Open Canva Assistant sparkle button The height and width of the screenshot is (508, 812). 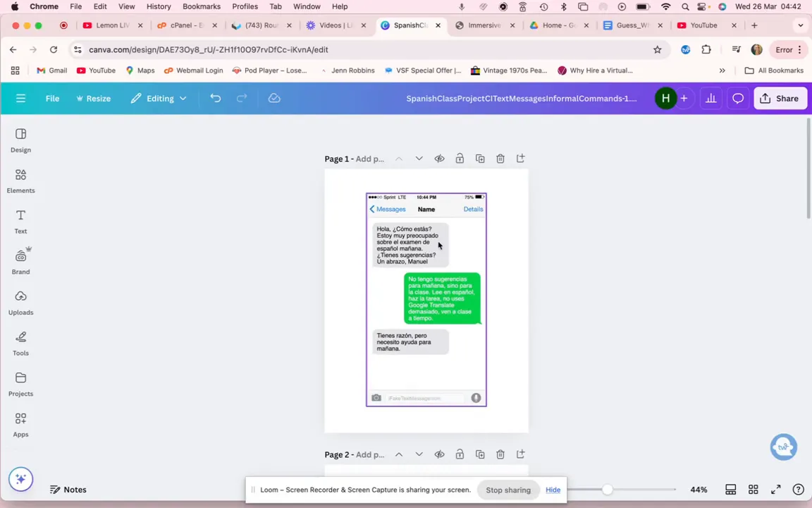point(20,479)
